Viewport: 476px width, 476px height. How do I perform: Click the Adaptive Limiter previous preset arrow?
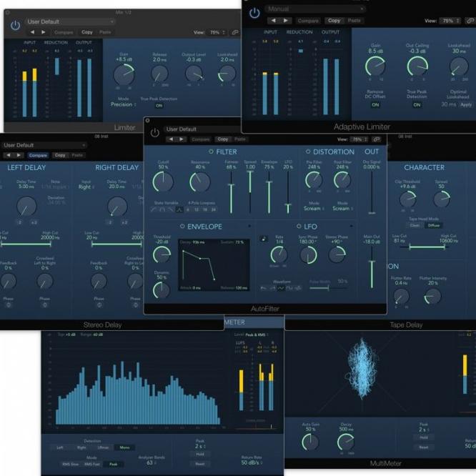point(274,21)
